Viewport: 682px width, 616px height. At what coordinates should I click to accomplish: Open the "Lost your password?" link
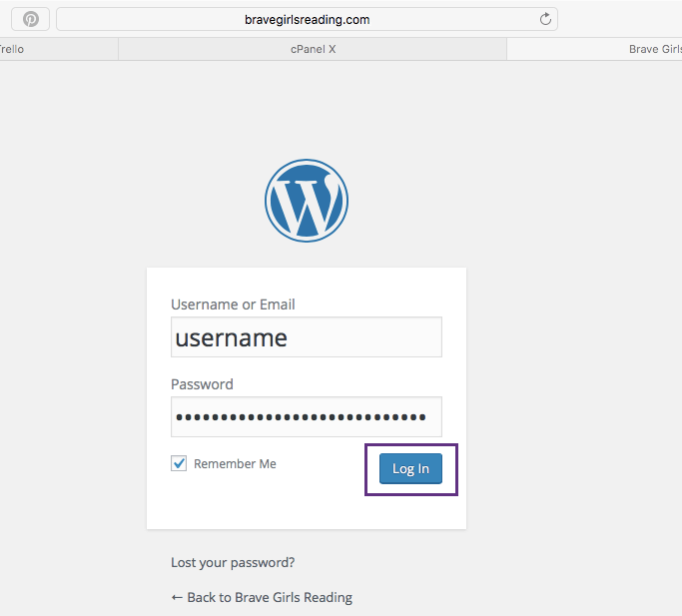coord(233,562)
